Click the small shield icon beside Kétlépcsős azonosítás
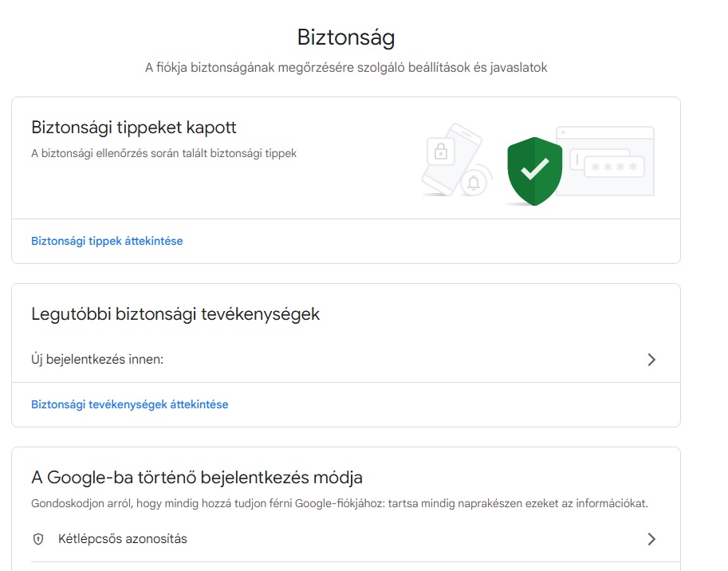The width and height of the screenshot is (728, 571). point(38,539)
